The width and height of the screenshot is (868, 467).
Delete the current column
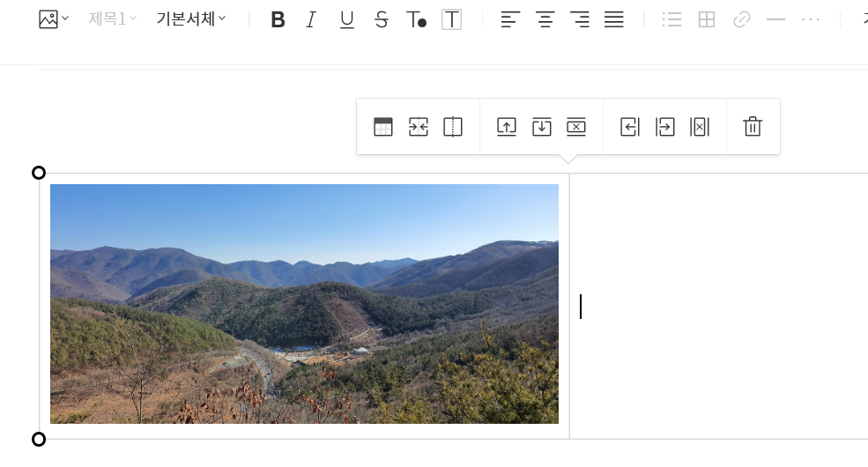tap(700, 127)
